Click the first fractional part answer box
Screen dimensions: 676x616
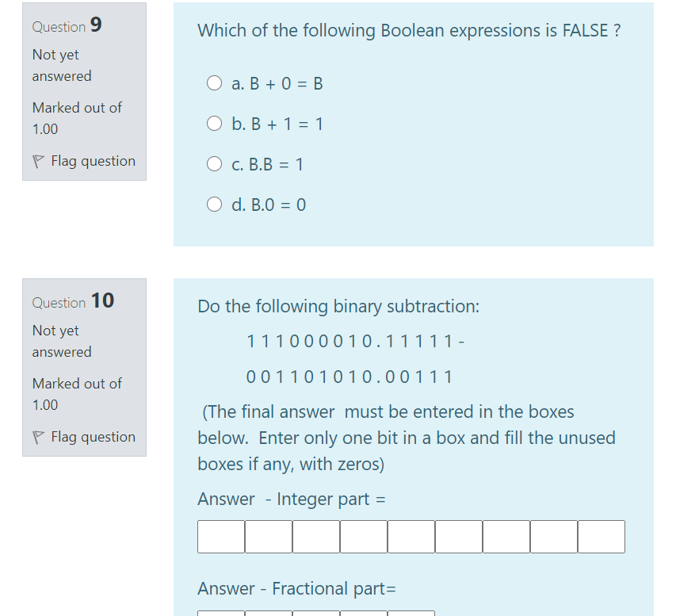(220, 613)
